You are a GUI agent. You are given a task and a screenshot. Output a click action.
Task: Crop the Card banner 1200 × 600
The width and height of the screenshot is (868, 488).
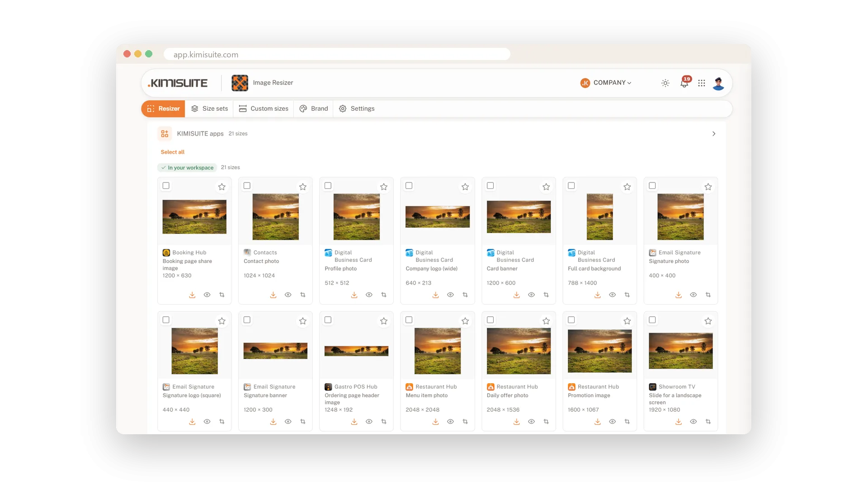point(546,295)
